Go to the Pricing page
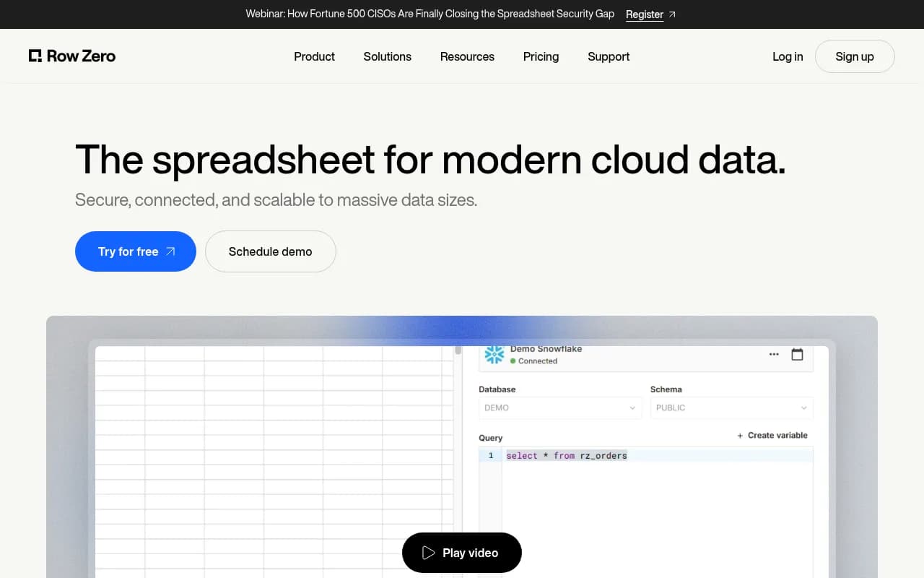The image size is (924, 578). pyautogui.click(x=541, y=56)
